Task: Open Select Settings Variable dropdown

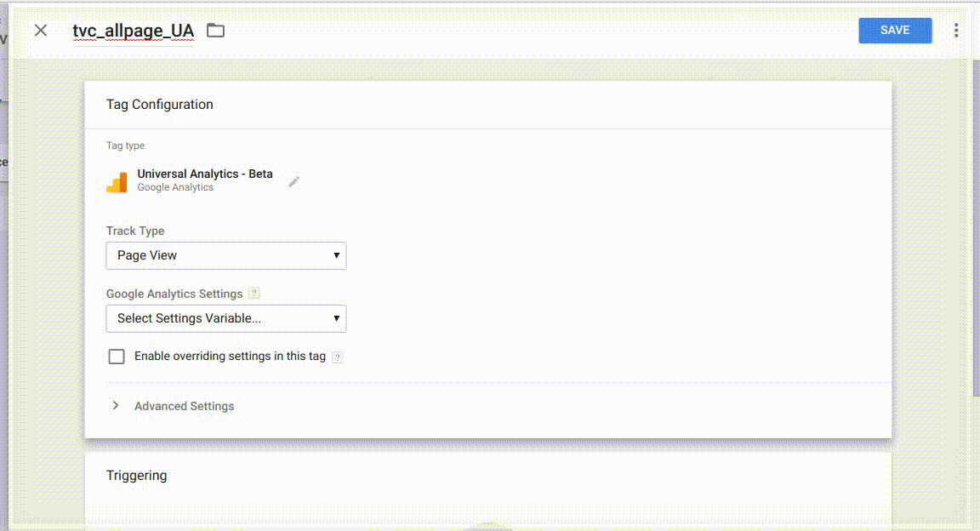Action: [225, 318]
